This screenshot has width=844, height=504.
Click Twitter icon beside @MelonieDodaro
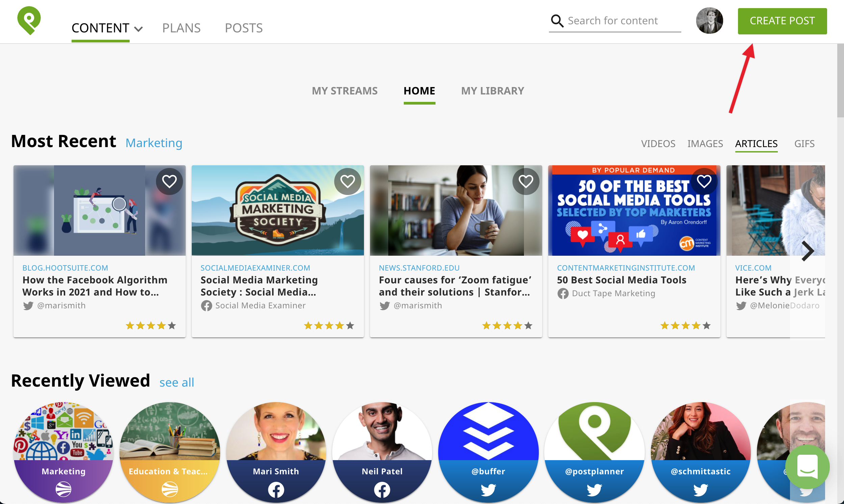pyautogui.click(x=741, y=306)
